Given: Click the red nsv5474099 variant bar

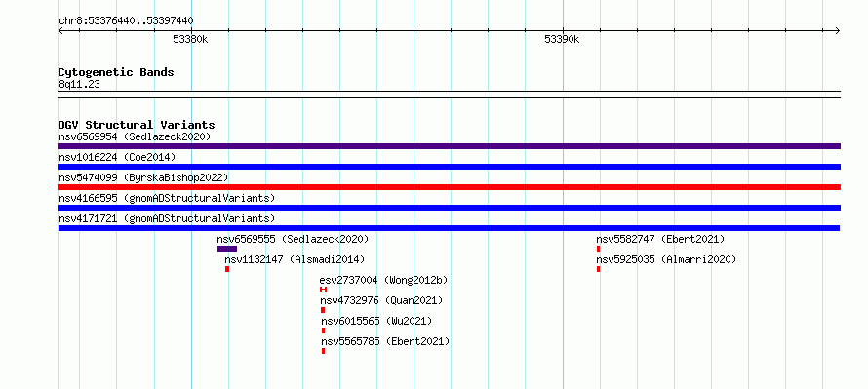Looking at the screenshot, I should [449, 187].
